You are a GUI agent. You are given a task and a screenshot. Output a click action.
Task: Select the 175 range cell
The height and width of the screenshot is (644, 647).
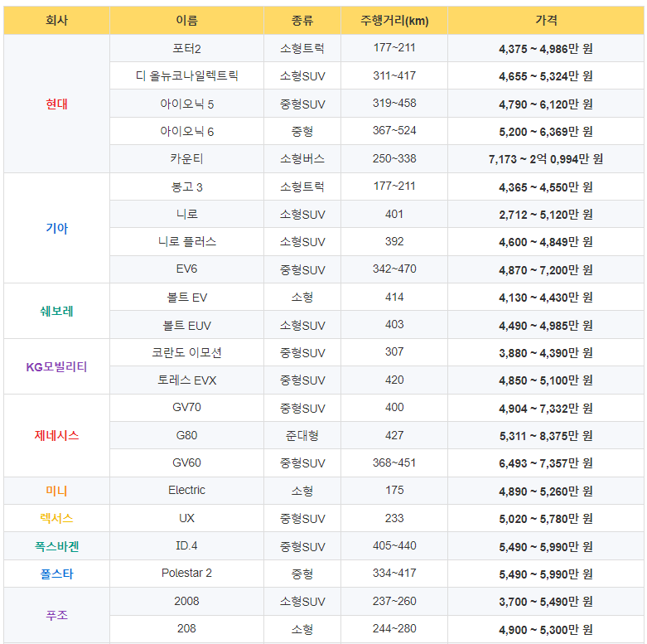tap(394, 491)
